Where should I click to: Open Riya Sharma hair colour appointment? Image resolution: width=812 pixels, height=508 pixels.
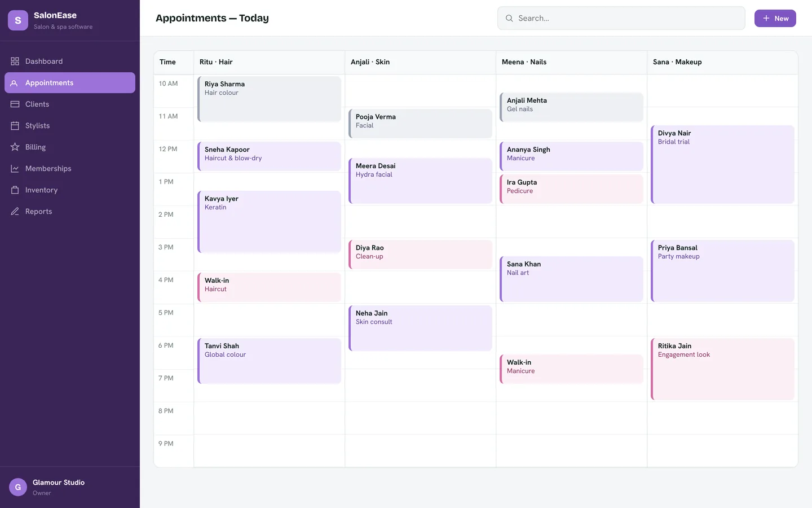(270, 99)
